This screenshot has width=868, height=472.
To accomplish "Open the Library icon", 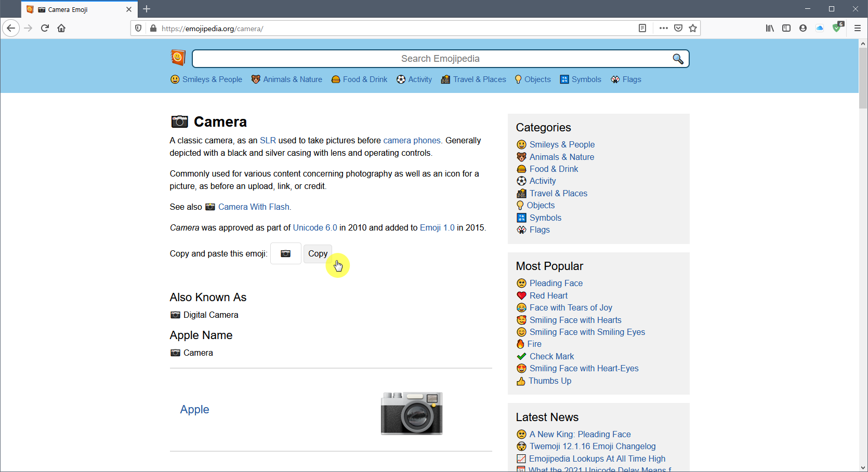I will (770, 28).
